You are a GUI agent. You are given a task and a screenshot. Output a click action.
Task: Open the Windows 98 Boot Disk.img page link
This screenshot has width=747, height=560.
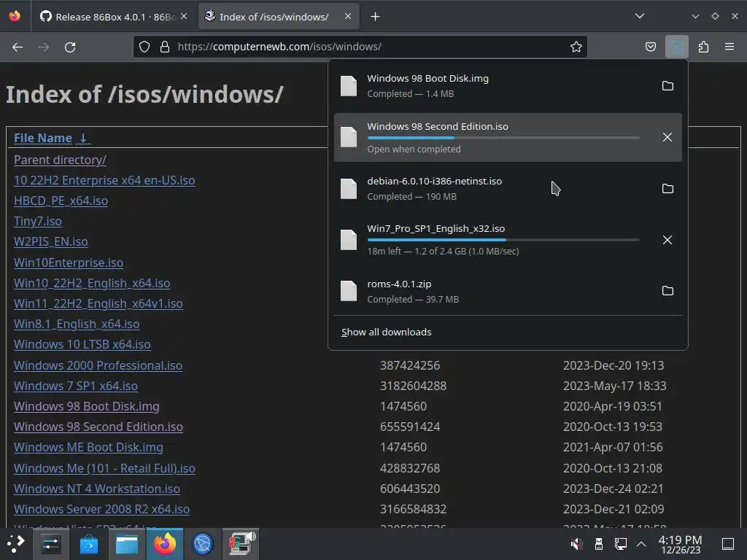click(x=87, y=407)
